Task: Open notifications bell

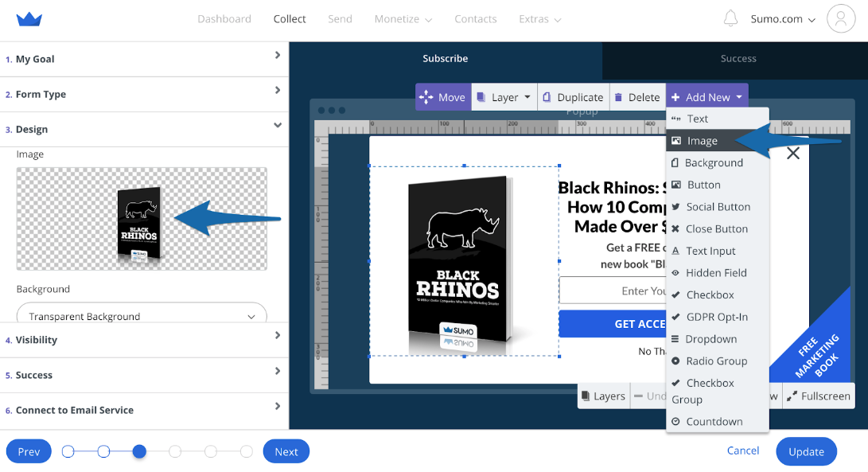Action: coord(730,19)
